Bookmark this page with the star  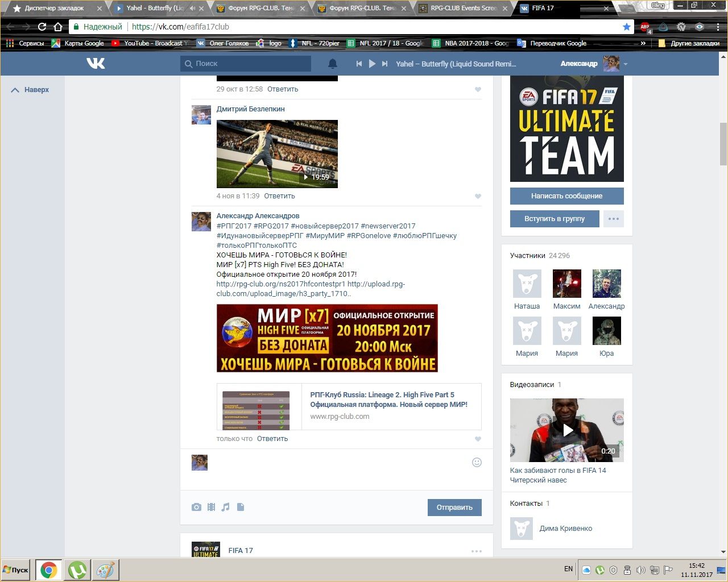[627, 27]
